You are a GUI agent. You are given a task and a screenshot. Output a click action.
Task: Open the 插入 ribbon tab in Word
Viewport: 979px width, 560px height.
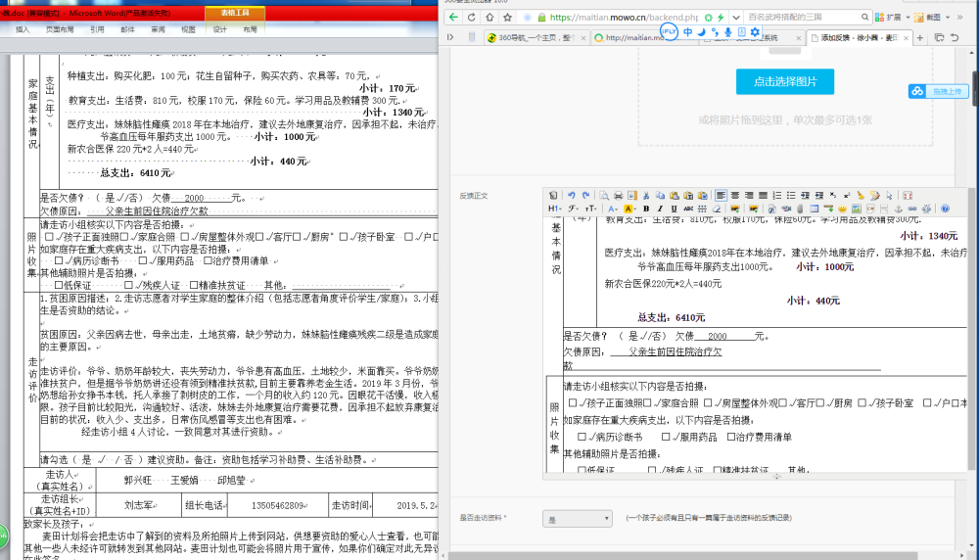tap(23, 29)
